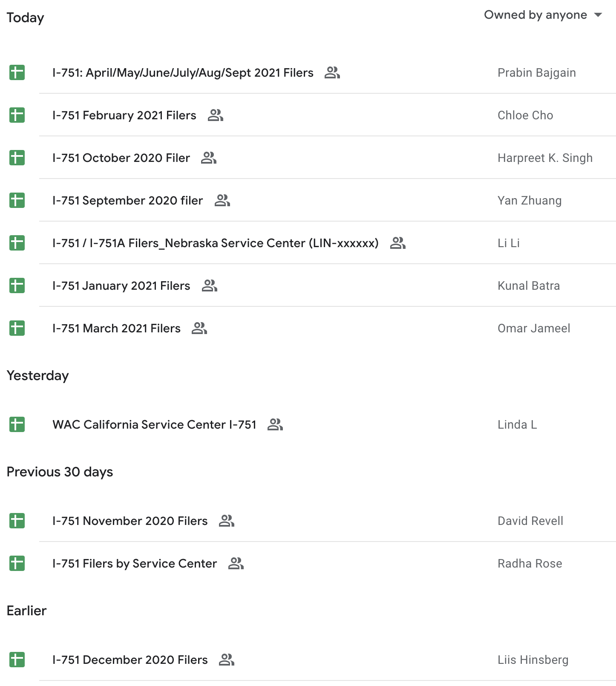The height and width of the screenshot is (686, 616).
Task: Open I-751 Filers by Service Center
Action: 135,563
